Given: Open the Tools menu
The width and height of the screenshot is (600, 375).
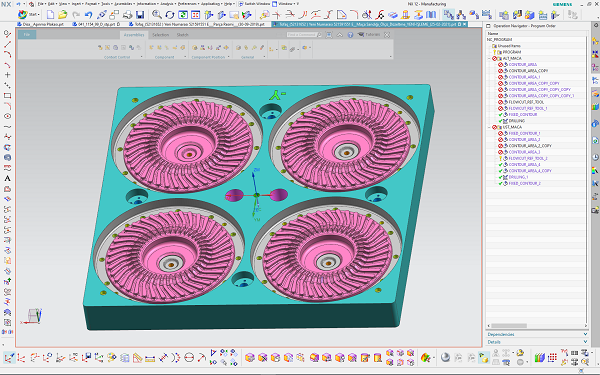Looking at the screenshot, I should coord(106,4).
